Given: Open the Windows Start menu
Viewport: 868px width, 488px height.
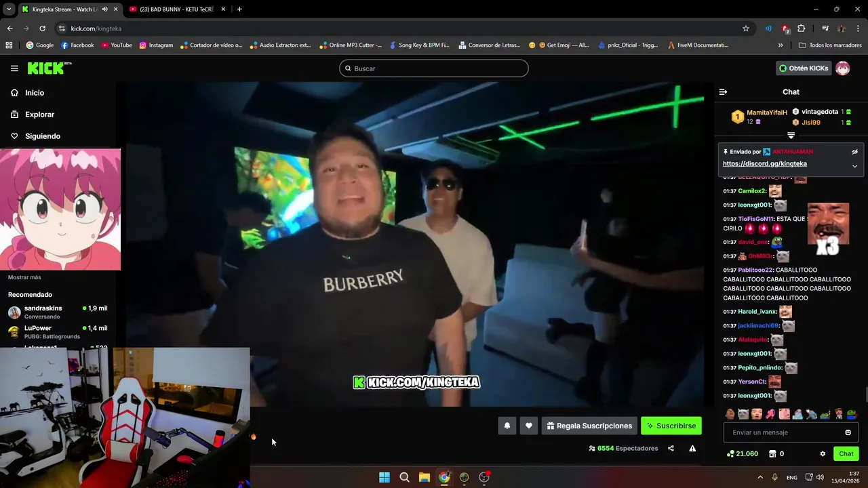Looking at the screenshot, I should pyautogui.click(x=384, y=477).
